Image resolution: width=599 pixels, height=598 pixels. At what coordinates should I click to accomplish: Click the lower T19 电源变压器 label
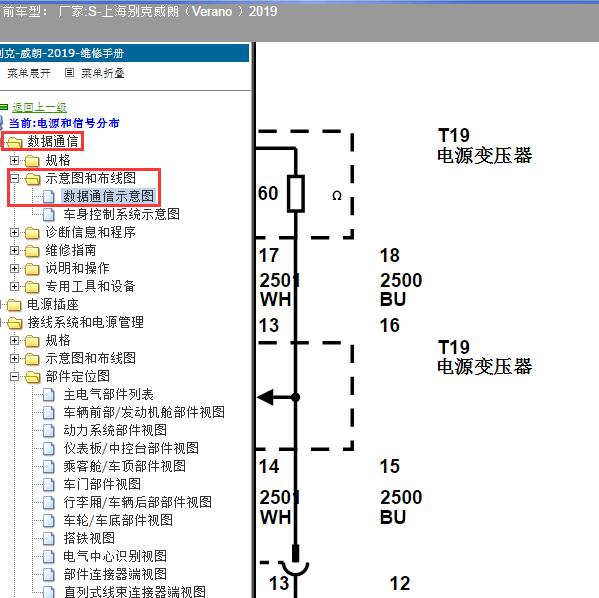tap(484, 357)
